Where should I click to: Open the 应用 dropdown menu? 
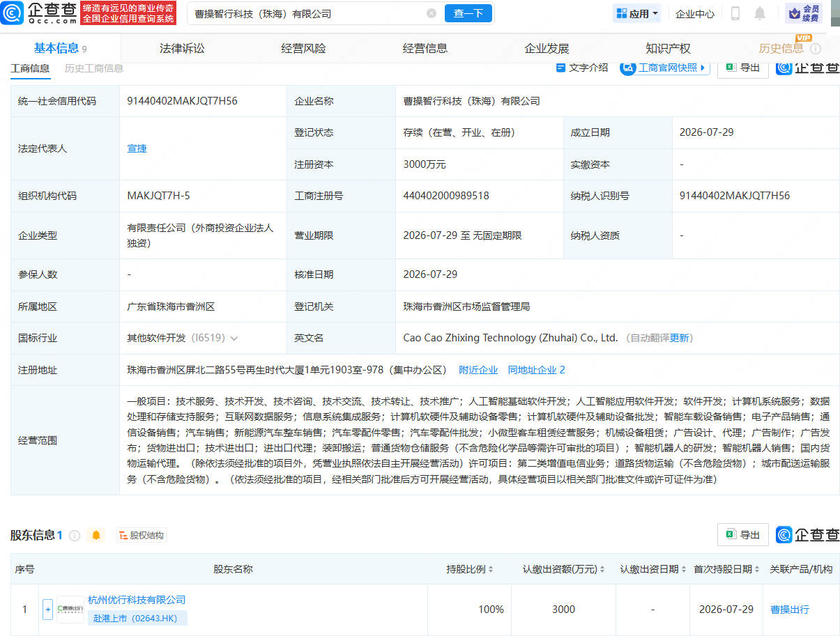[x=637, y=13]
